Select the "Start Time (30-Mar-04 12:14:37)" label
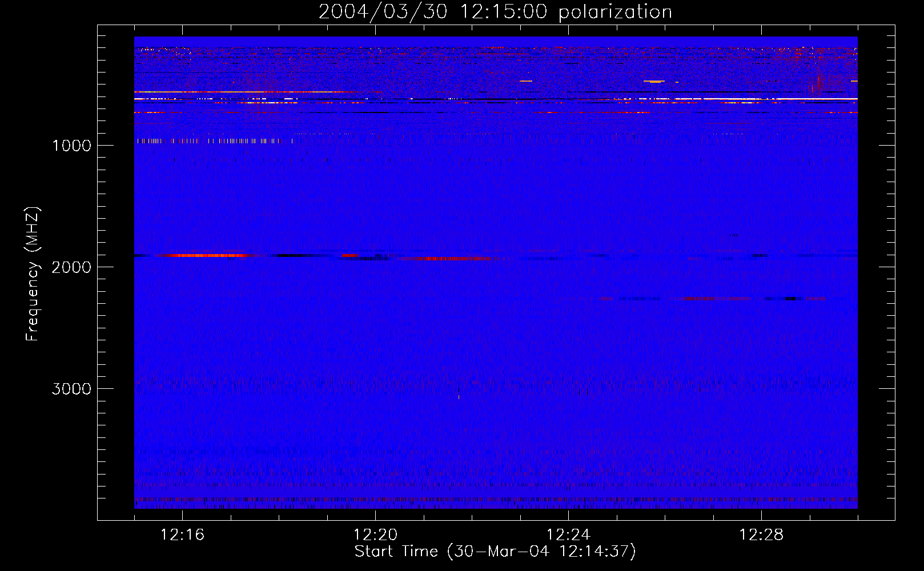The image size is (924, 571). tap(495, 552)
